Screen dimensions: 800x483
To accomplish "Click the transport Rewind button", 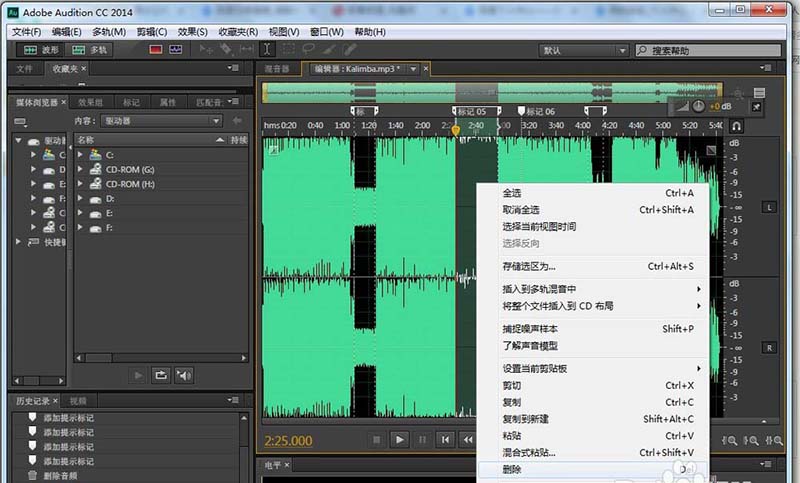I will [x=467, y=439].
